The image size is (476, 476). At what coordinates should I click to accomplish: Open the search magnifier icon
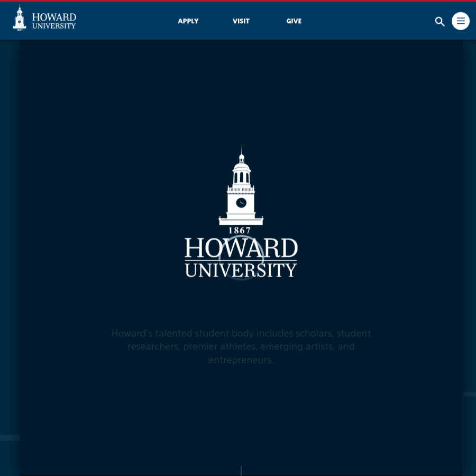pos(440,21)
